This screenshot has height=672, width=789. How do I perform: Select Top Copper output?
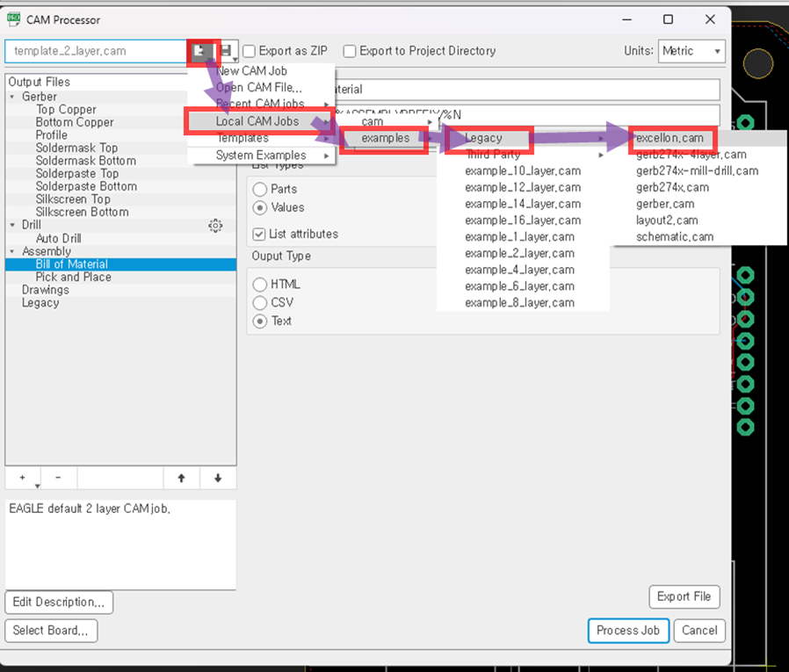[x=66, y=110]
